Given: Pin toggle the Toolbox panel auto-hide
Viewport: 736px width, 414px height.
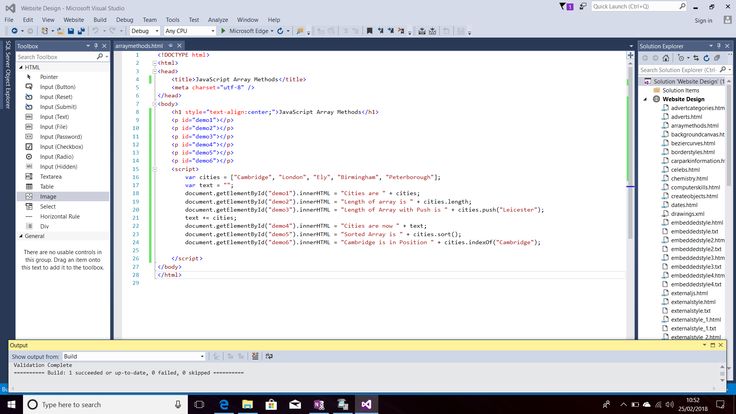Looking at the screenshot, I should coord(94,46).
